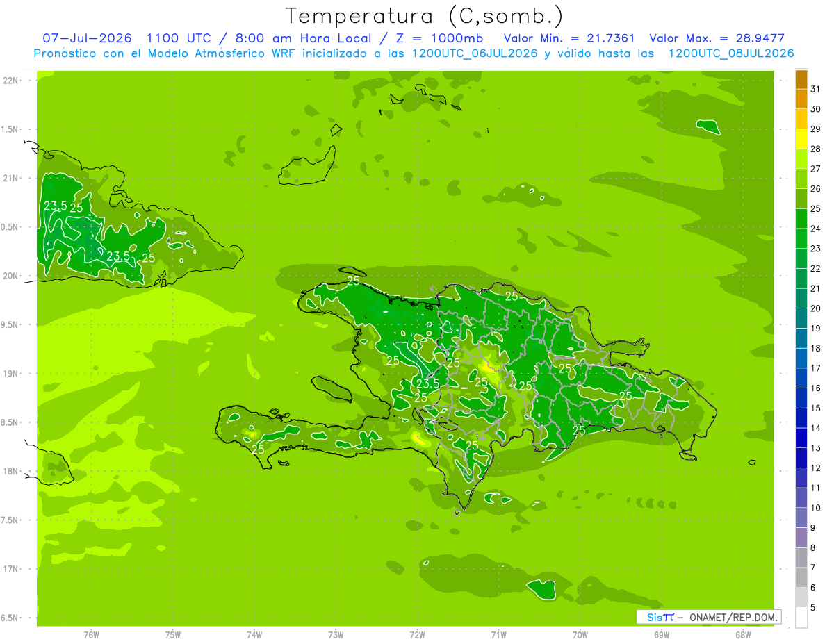This screenshot has width=834, height=644.
Task: Pick the orange legend band between 30 and 31
Action: pos(801,99)
